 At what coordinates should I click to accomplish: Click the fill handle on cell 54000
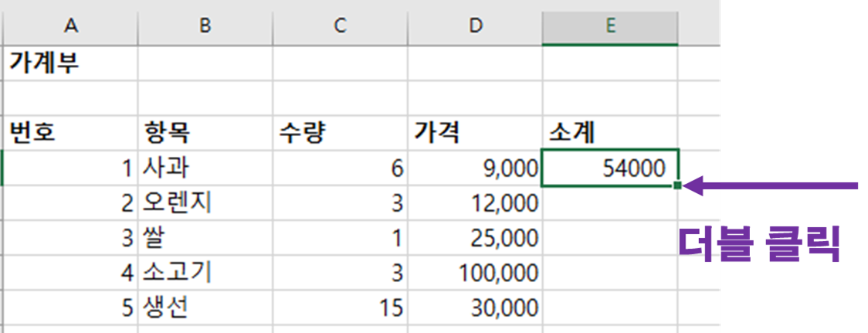(x=677, y=185)
